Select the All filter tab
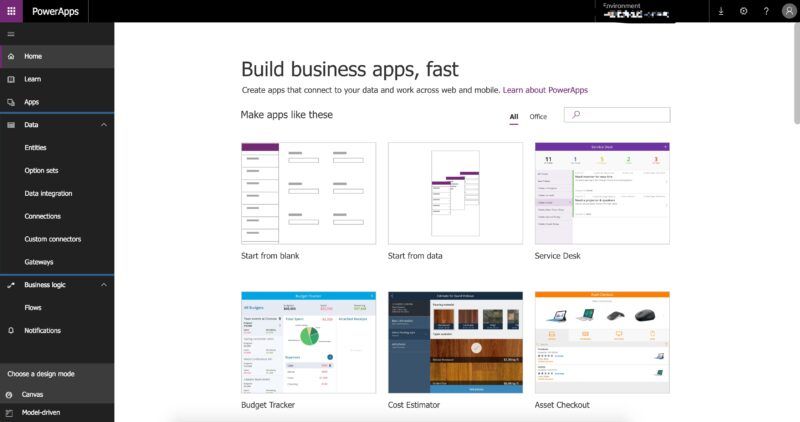The height and width of the screenshot is (422, 800). point(514,116)
